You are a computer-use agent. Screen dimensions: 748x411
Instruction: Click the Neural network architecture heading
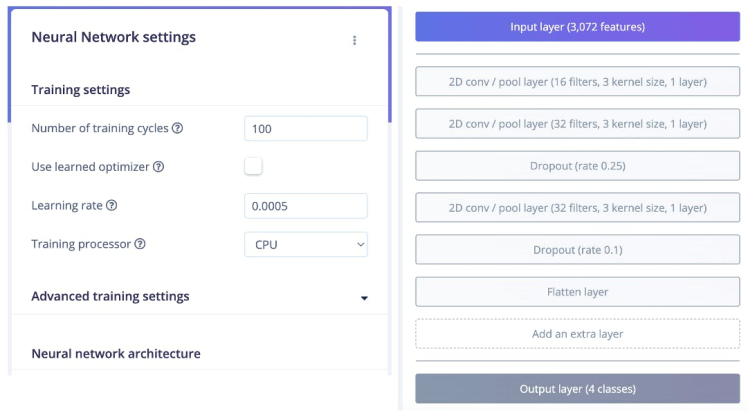116,353
